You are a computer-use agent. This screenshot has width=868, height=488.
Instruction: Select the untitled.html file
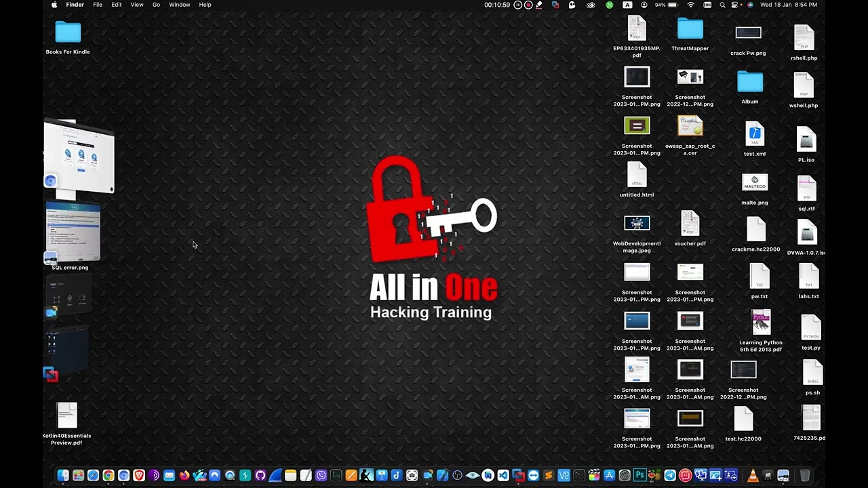(x=637, y=180)
